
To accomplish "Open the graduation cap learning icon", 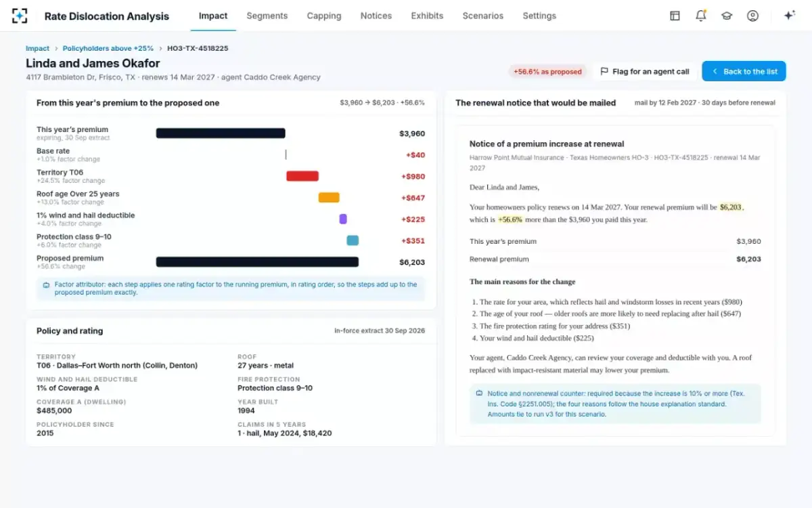I will pyautogui.click(x=727, y=16).
